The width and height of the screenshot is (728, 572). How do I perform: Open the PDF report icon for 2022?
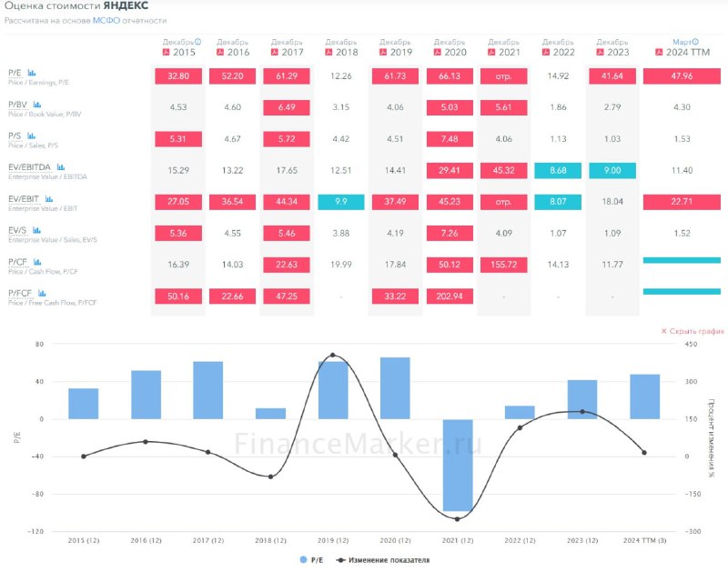click(546, 52)
